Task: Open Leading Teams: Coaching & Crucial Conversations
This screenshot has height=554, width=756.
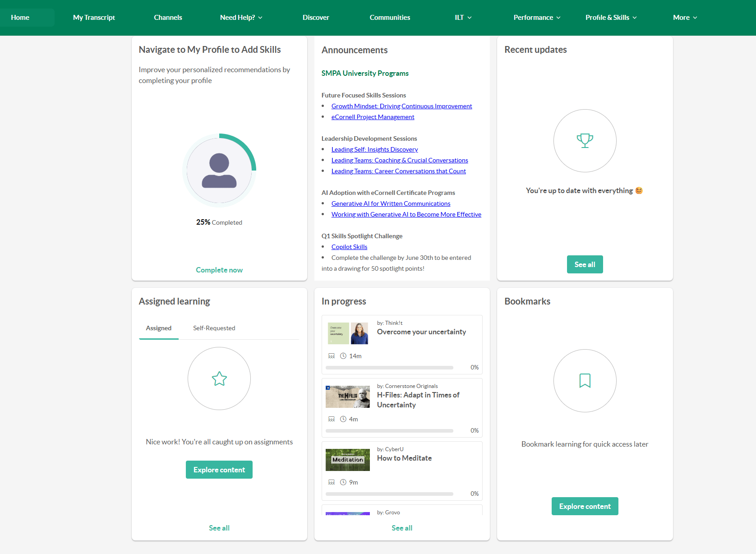Action: [x=400, y=160]
